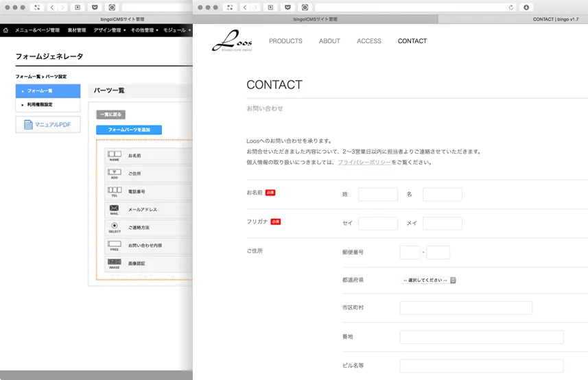Open the マニュアルPDF manual link
Screen dimensions: 588x380
[48, 125]
